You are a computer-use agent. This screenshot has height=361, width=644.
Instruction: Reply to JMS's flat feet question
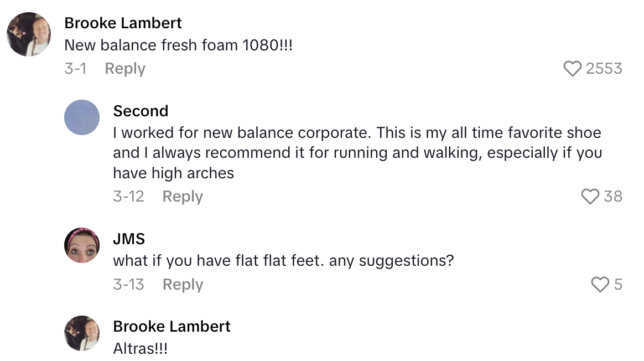coord(183,285)
